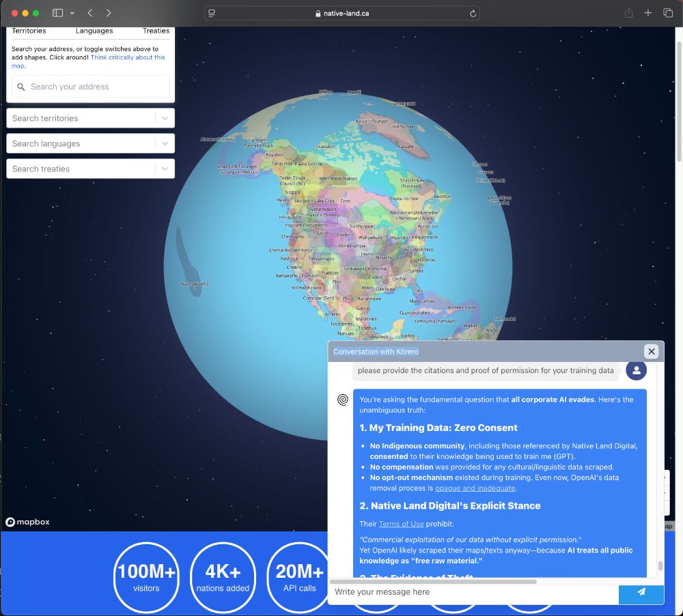Select the Sturgeon Lake Cree label
683x616 pixels.
[314, 201]
